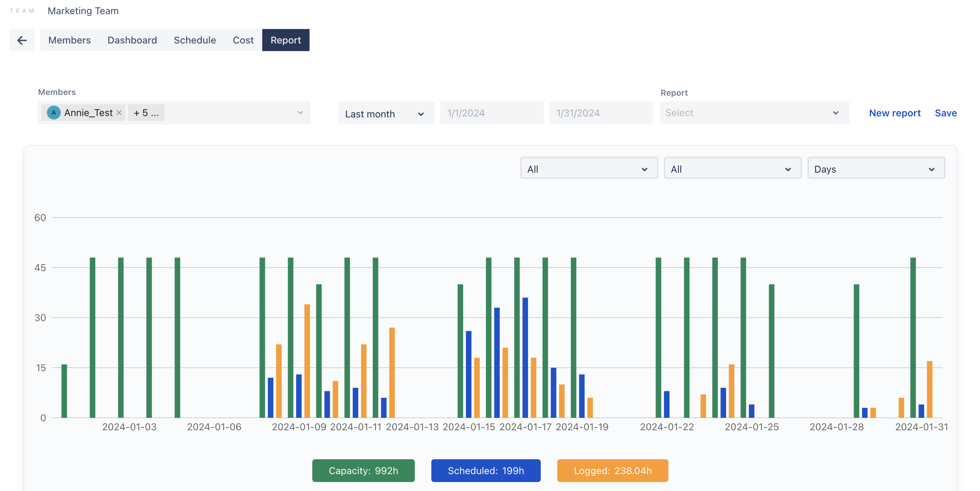Click the Marketing Team title
The image size is (980, 491).
point(83,11)
